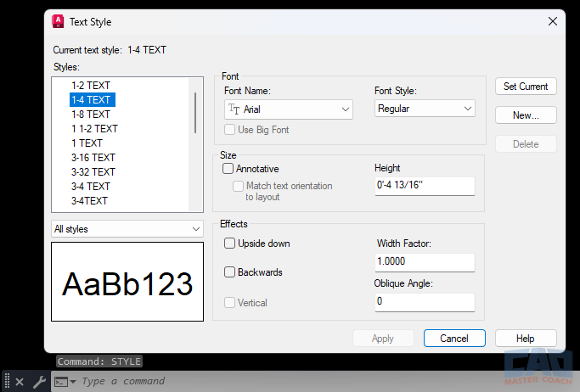The width and height of the screenshot is (580, 392).
Task: Open Help for Text Style
Action: point(526,338)
